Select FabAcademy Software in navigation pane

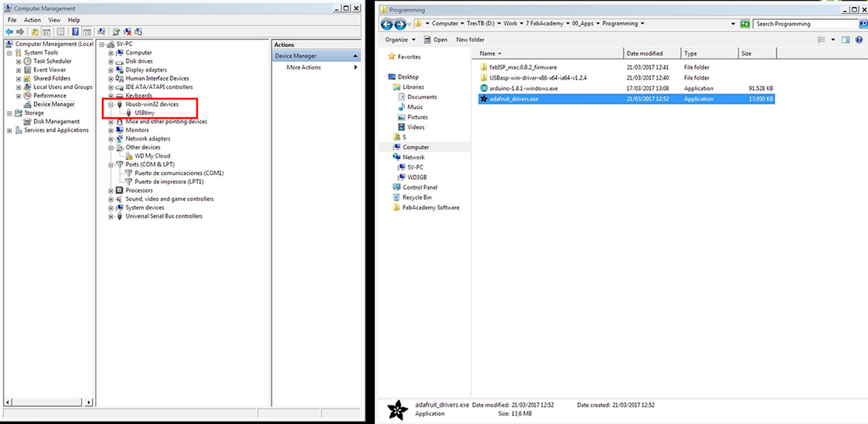(x=431, y=208)
